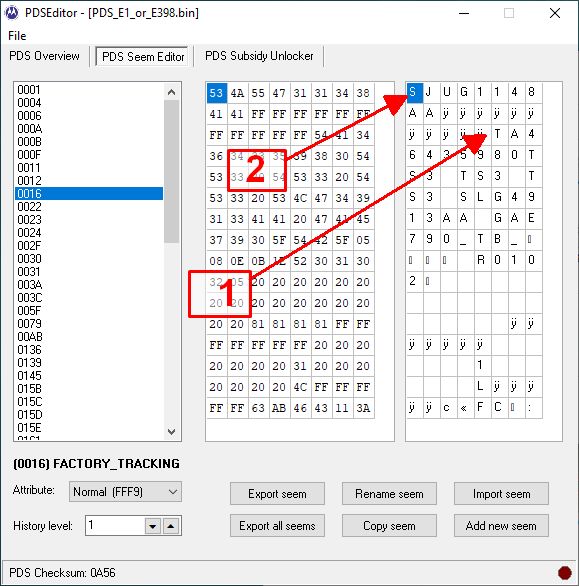Viewport: 579px width, 586px height.
Task: Decrease History level with down arrow
Action: [153, 526]
